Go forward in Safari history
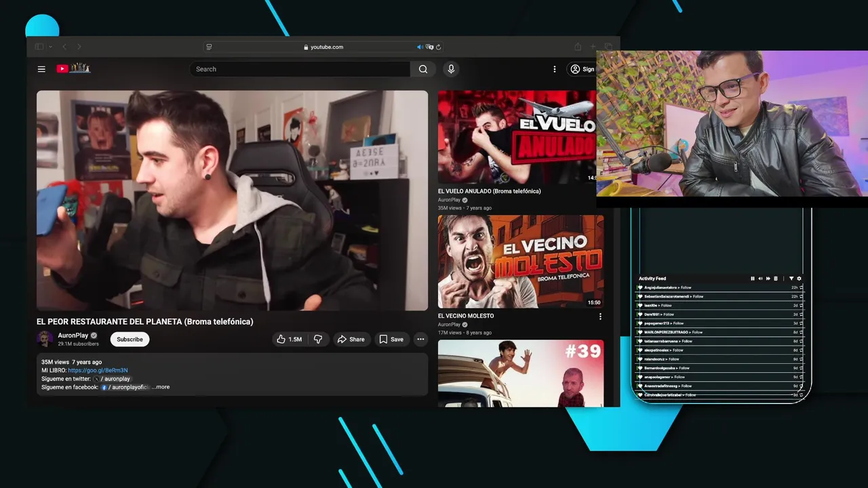Image resolution: width=868 pixels, height=488 pixels. tap(79, 47)
